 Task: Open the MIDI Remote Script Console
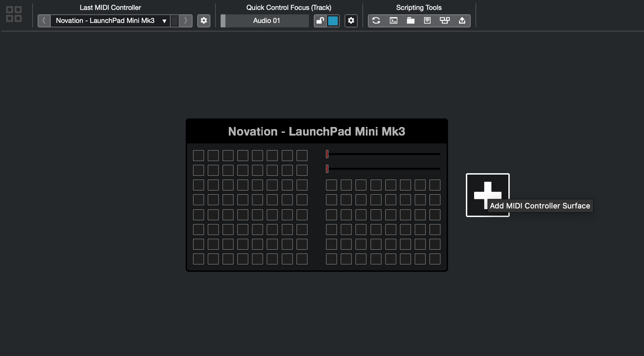coord(393,21)
